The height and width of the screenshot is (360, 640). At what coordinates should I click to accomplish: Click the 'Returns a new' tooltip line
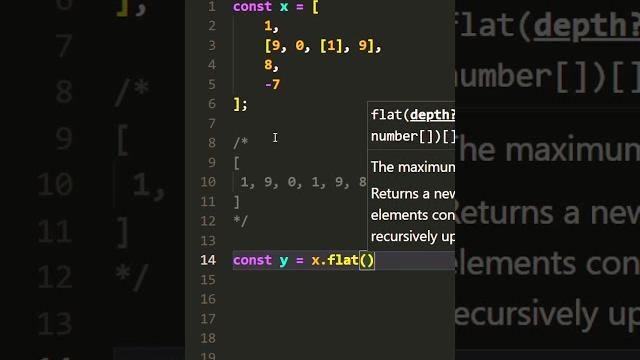413,193
